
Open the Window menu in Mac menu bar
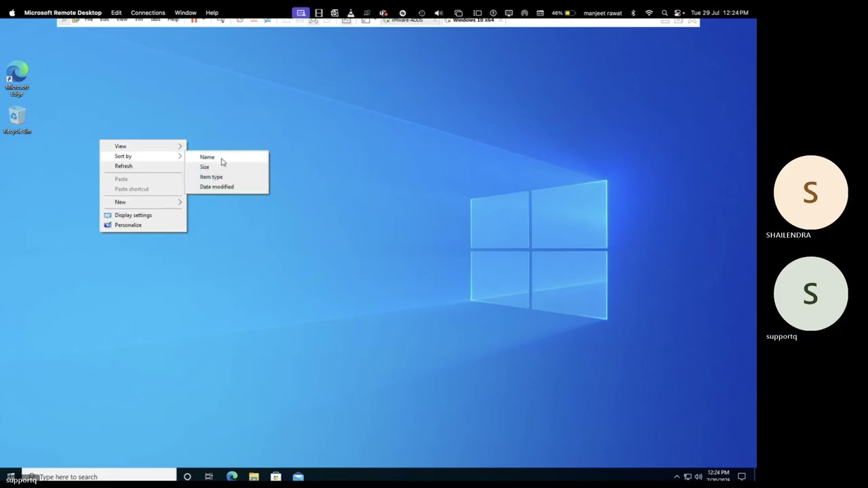coord(185,12)
